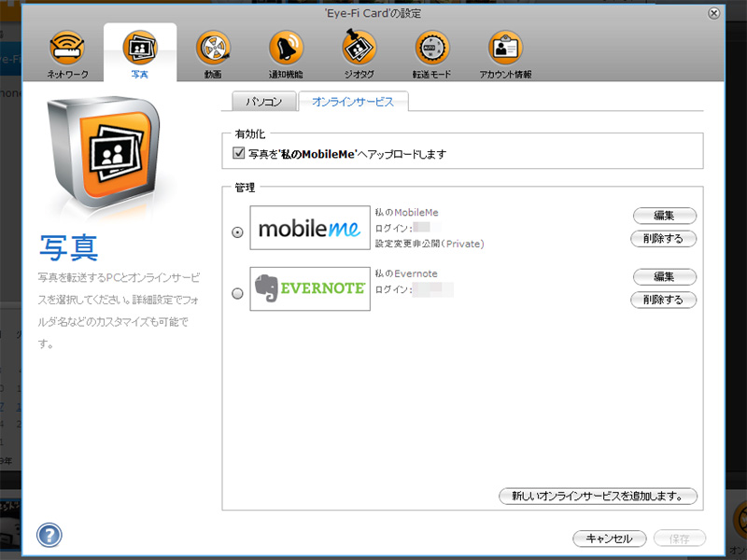This screenshot has width=747, height=560.
Task: Select the MobileMe radio button
Action: (237, 231)
